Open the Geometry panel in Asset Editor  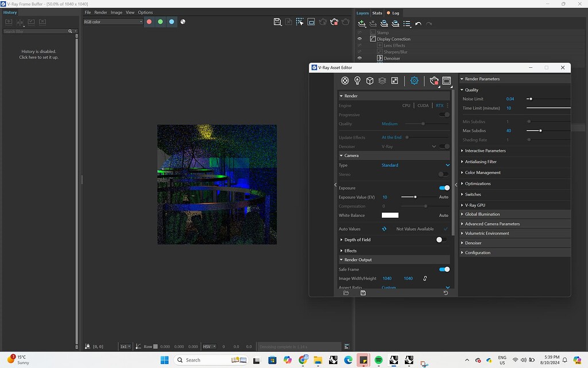point(370,80)
